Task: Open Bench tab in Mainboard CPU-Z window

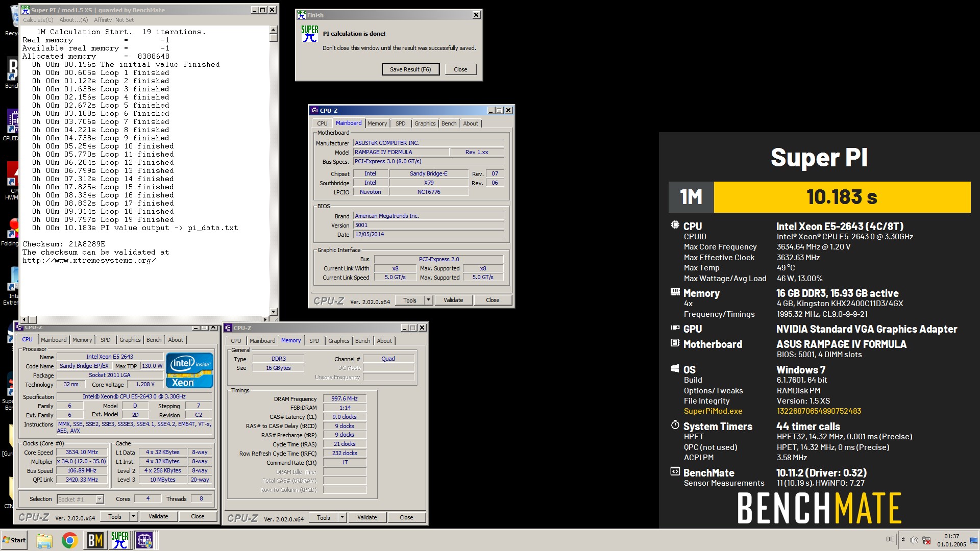Action: (x=449, y=123)
